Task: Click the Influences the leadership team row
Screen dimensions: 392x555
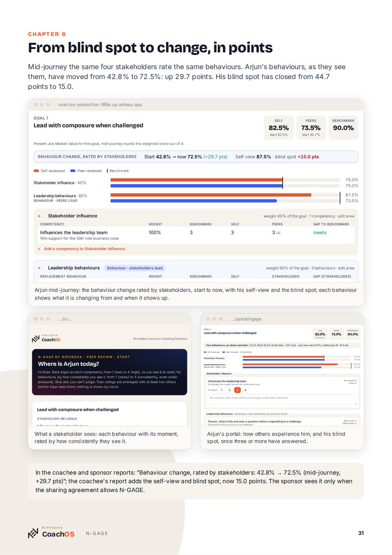Action: click(196, 235)
